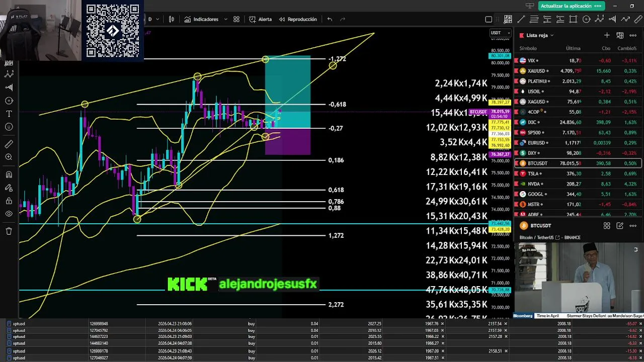Sort watchlist by Última column
644x362 pixels.
coord(573,48)
